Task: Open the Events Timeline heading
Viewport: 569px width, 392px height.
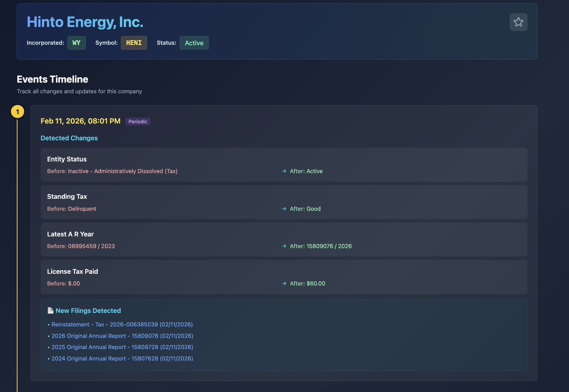Action: click(x=52, y=79)
